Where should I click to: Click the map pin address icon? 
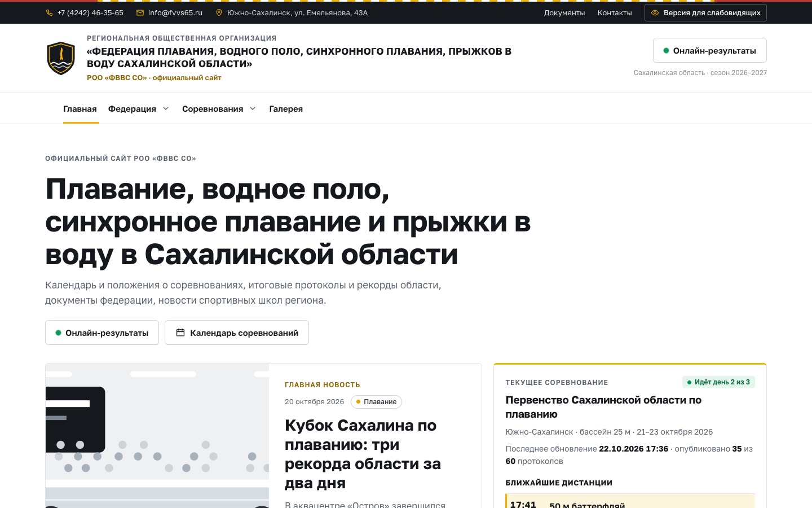219,12
